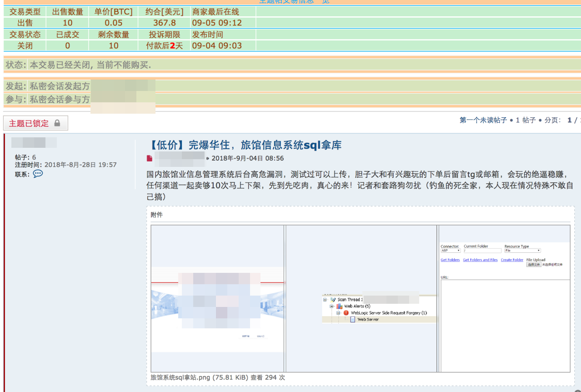The height and width of the screenshot is (392, 581).
Task: Collapse WebLogic Server Side Request Forgery node
Action: (339, 313)
